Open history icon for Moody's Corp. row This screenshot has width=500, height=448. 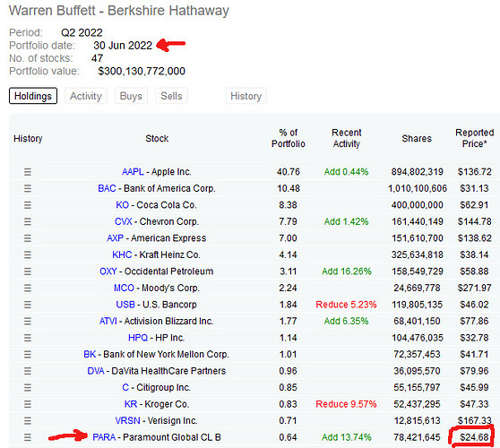(x=28, y=288)
